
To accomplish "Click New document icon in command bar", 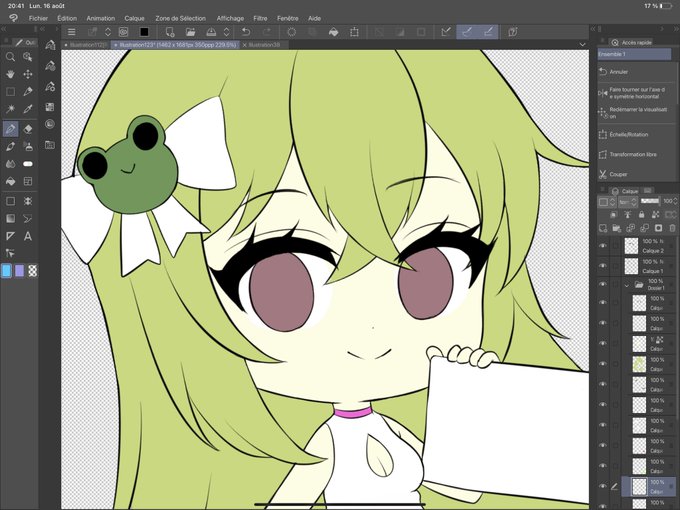I will [170, 32].
